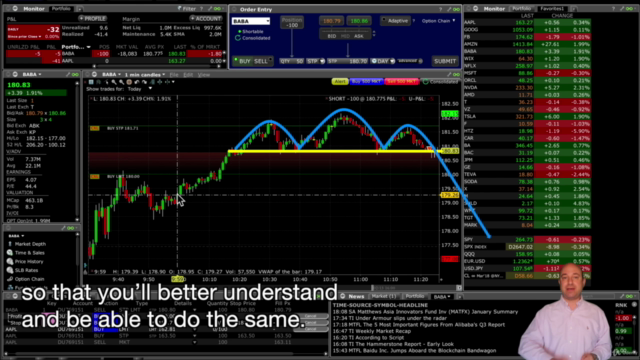
Task: Select BID price on the price wand
Action: (x=331, y=36)
